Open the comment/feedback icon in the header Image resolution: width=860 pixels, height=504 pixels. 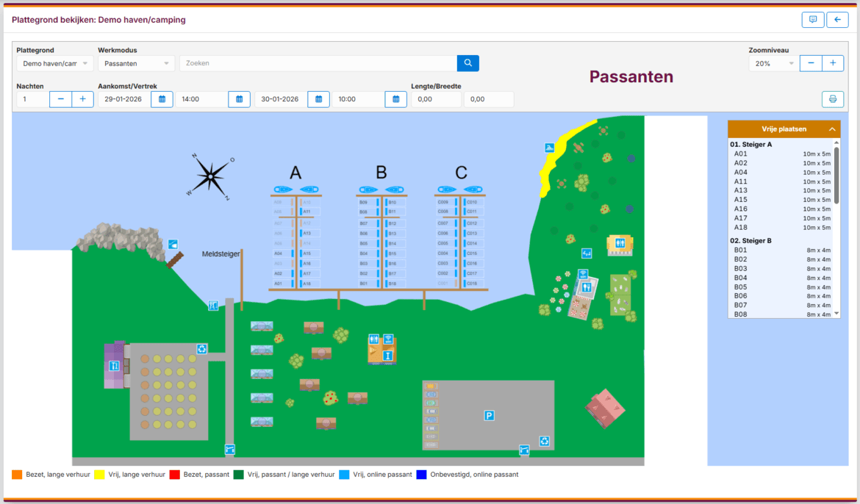coord(812,20)
